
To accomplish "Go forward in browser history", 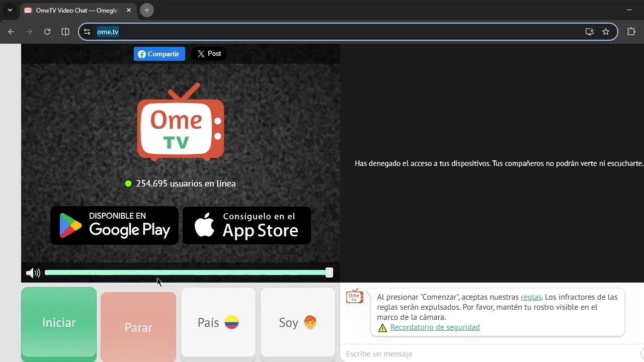I will click(29, 32).
